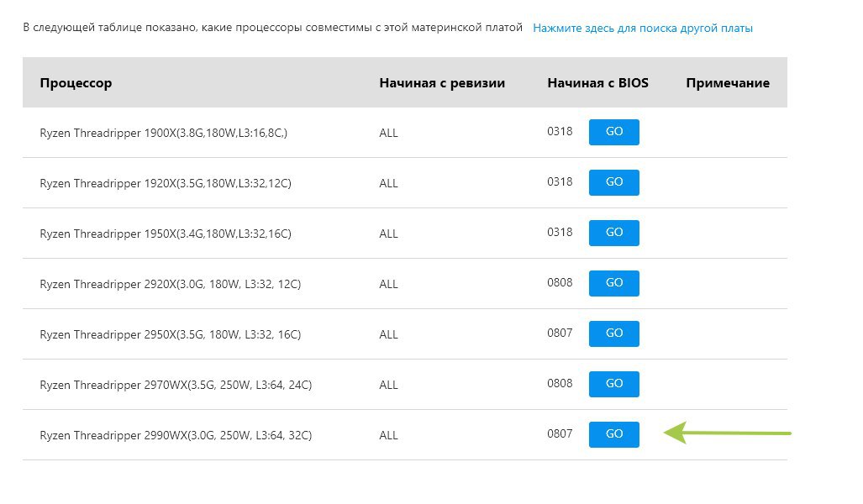Viewport: 863px width, 504px height.
Task: Click GO button for Threadripper 1920X
Action: point(613,182)
